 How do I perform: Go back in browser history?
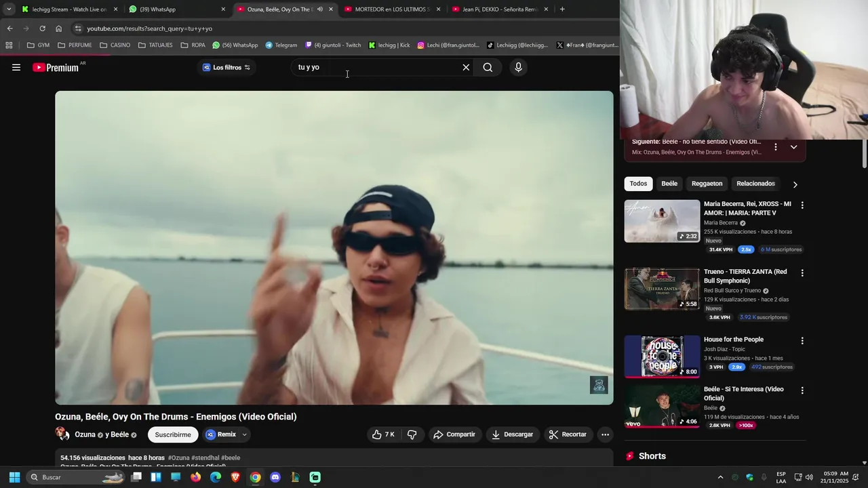[9, 28]
